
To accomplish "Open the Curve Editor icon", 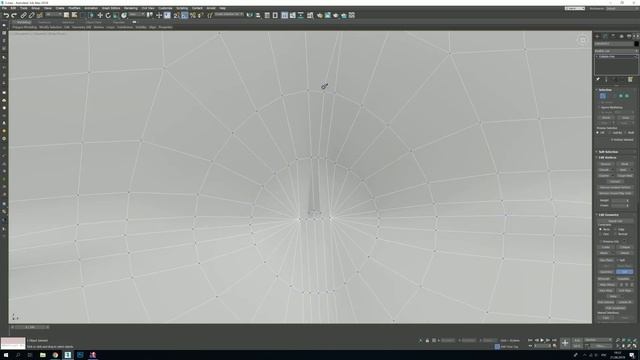I will [293, 15].
